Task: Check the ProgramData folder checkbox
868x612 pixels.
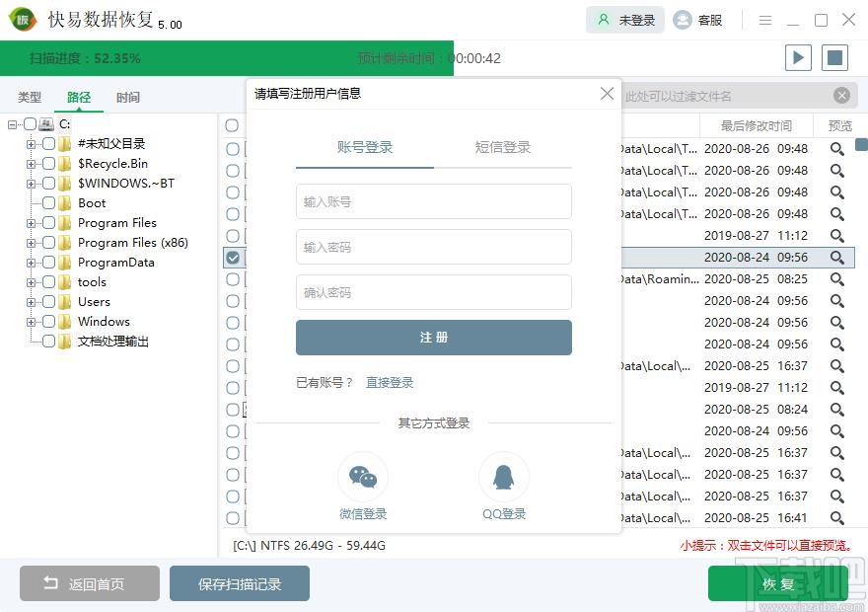Action: [x=48, y=263]
